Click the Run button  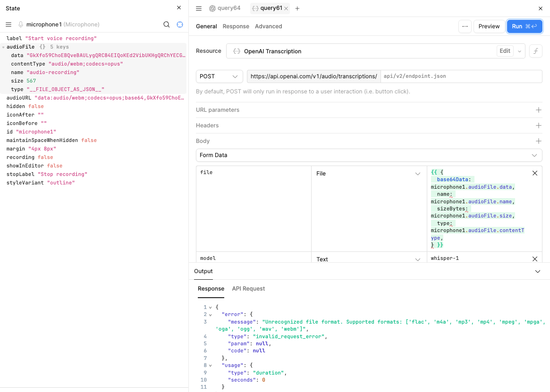pos(525,26)
